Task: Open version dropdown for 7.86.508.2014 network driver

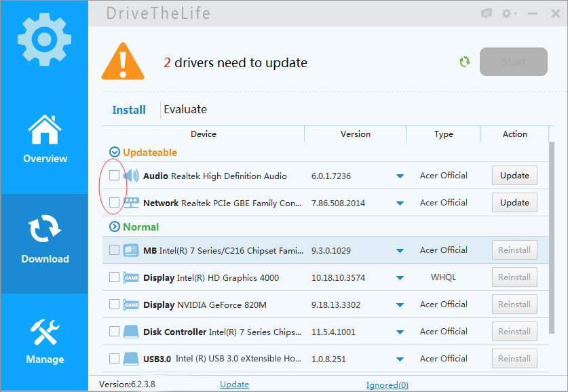Action: 400,203
